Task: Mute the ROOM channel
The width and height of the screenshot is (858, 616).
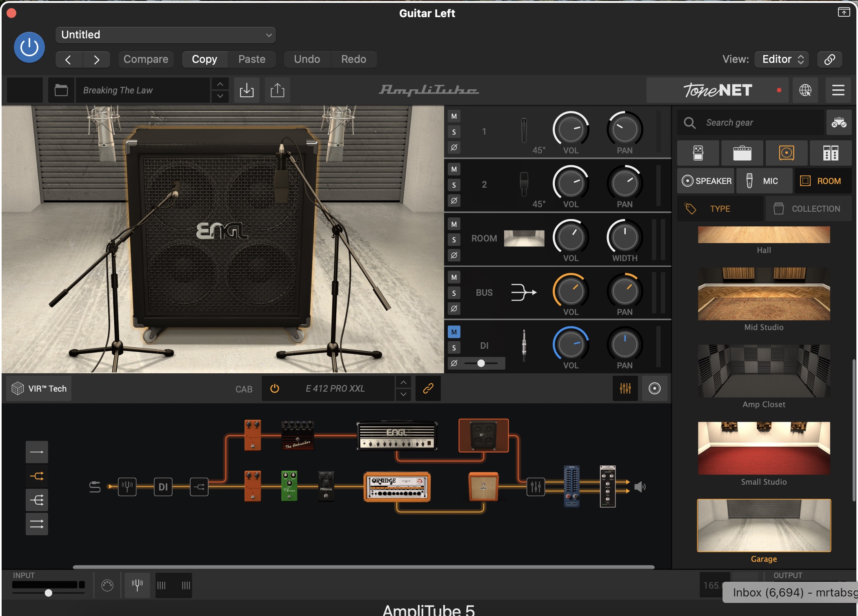Action: [x=454, y=224]
